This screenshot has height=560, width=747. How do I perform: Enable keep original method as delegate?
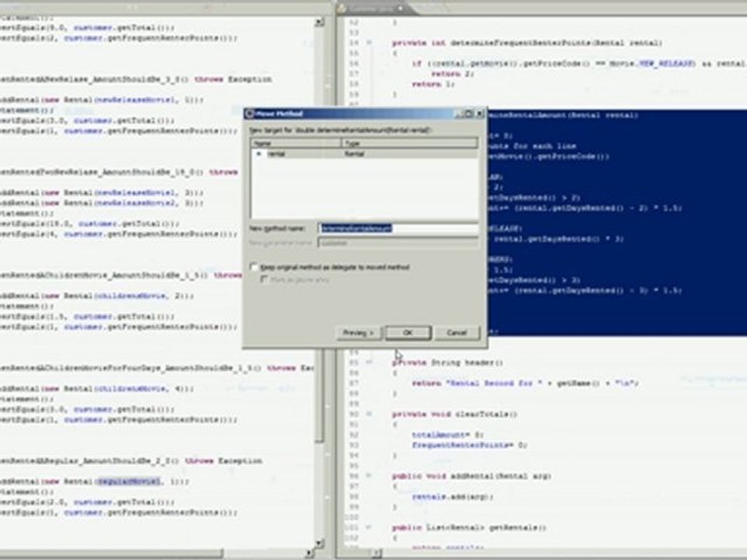pos(254,267)
